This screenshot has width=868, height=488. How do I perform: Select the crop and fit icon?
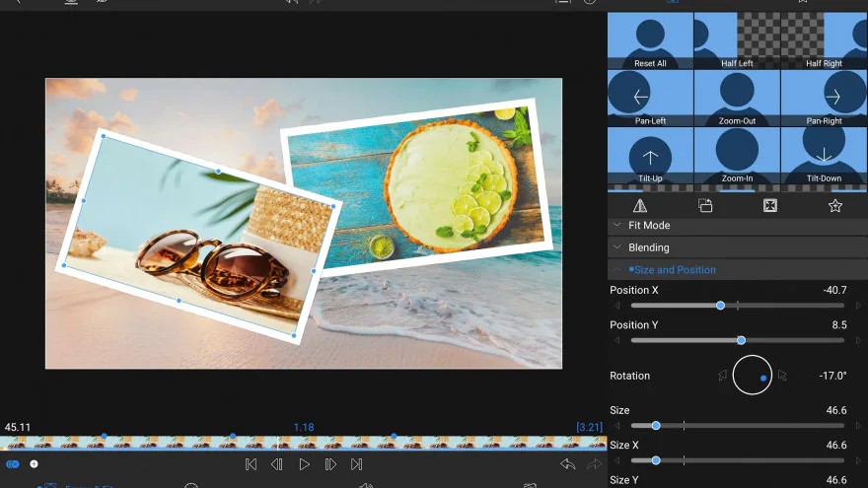(770, 206)
